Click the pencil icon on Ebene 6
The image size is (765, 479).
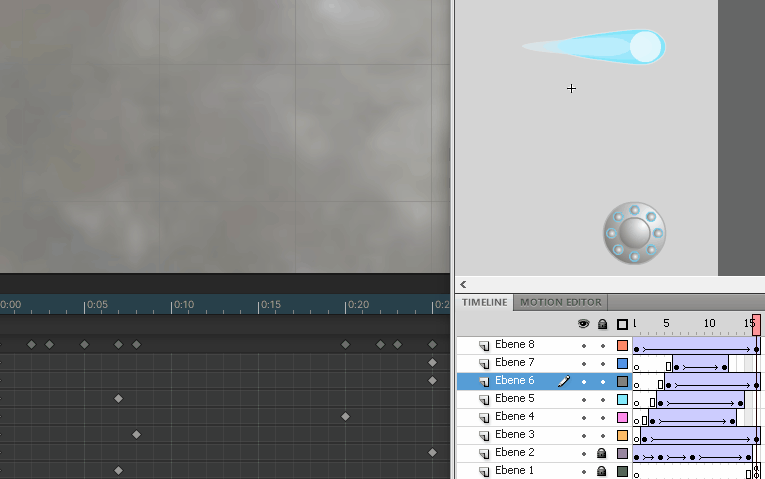click(564, 381)
